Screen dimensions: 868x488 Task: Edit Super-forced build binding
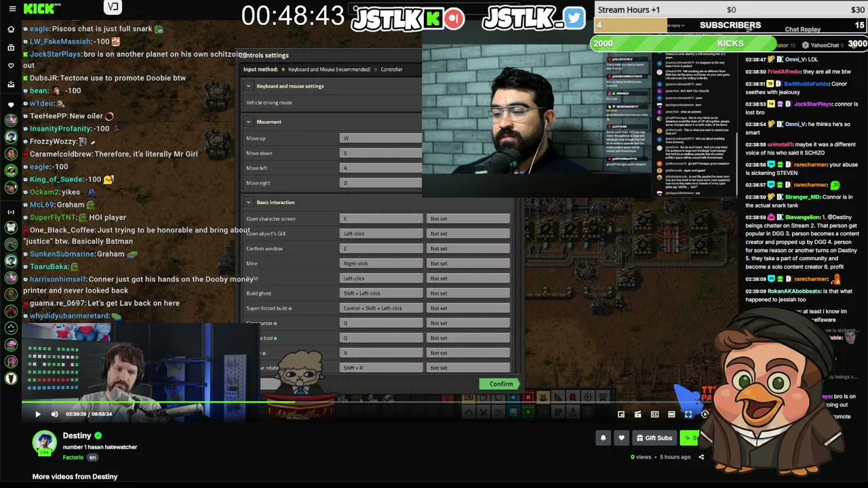coord(380,308)
